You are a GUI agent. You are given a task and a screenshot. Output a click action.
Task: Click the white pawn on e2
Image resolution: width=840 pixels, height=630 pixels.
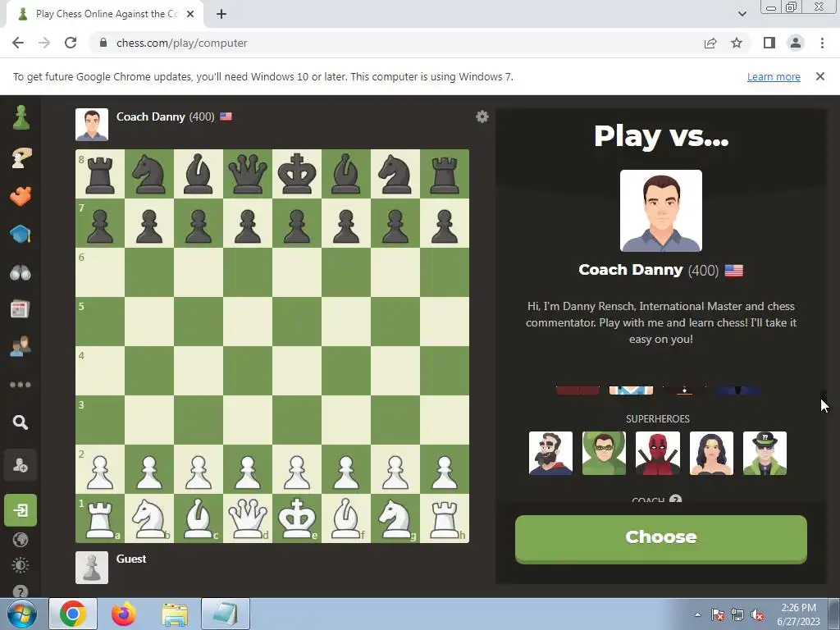click(x=297, y=469)
